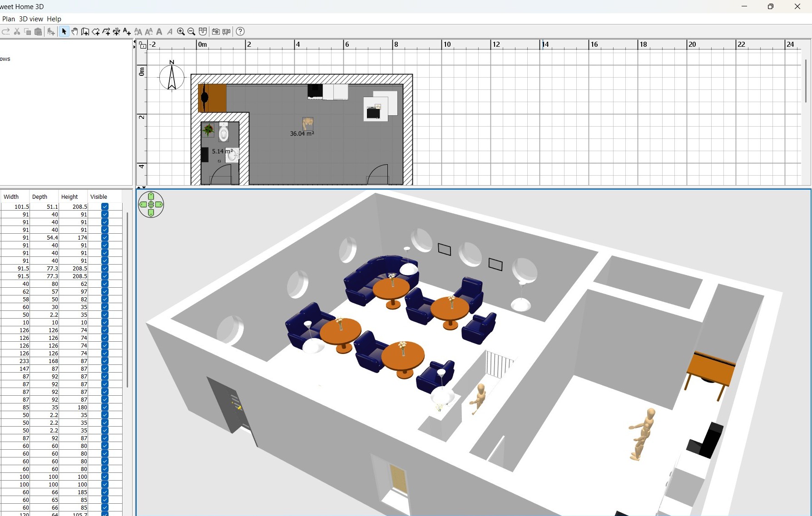Image resolution: width=812 pixels, height=516 pixels.
Task: Click the Height column header
Action: point(69,197)
